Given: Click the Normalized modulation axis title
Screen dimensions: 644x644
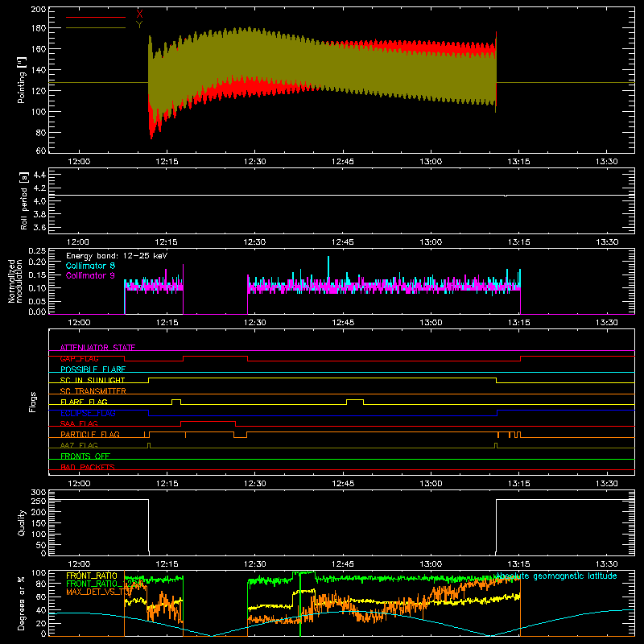Looking at the screenshot, I should click(x=15, y=281).
